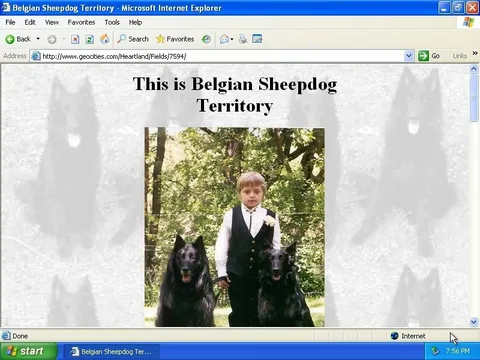Open the View menu

pyautogui.click(x=52, y=22)
